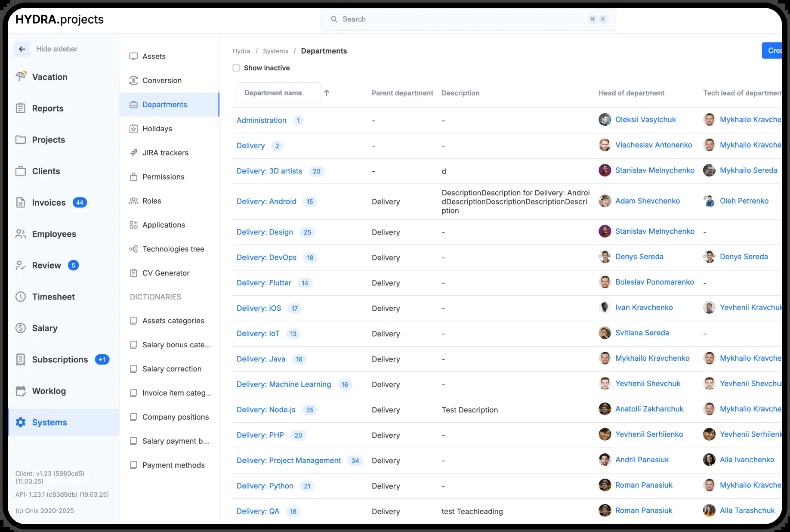The height and width of the screenshot is (532, 790).
Task: Click the ascending sort arrow for department name
Action: [x=327, y=93]
